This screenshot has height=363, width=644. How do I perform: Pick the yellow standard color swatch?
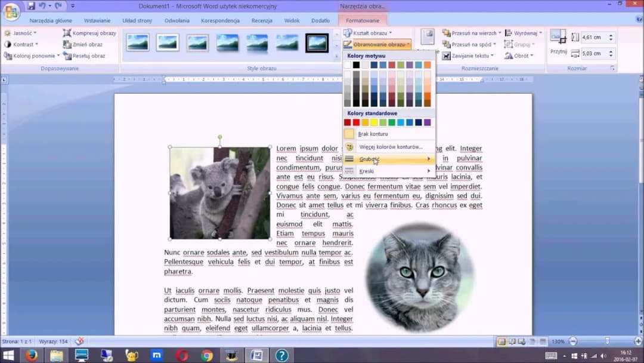pyautogui.click(x=374, y=122)
